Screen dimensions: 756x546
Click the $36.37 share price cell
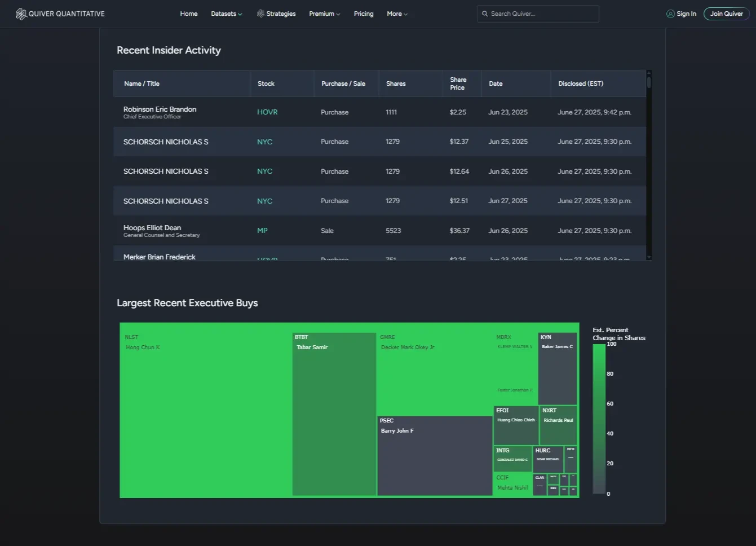point(459,231)
